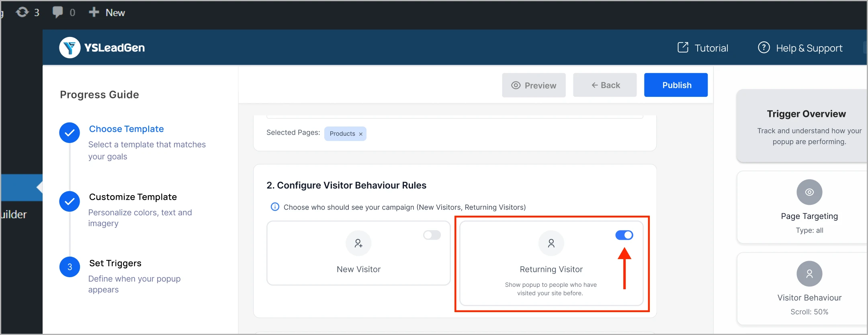Image resolution: width=868 pixels, height=335 pixels.
Task: Click the 'Type: all' value
Action: point(809,230)
